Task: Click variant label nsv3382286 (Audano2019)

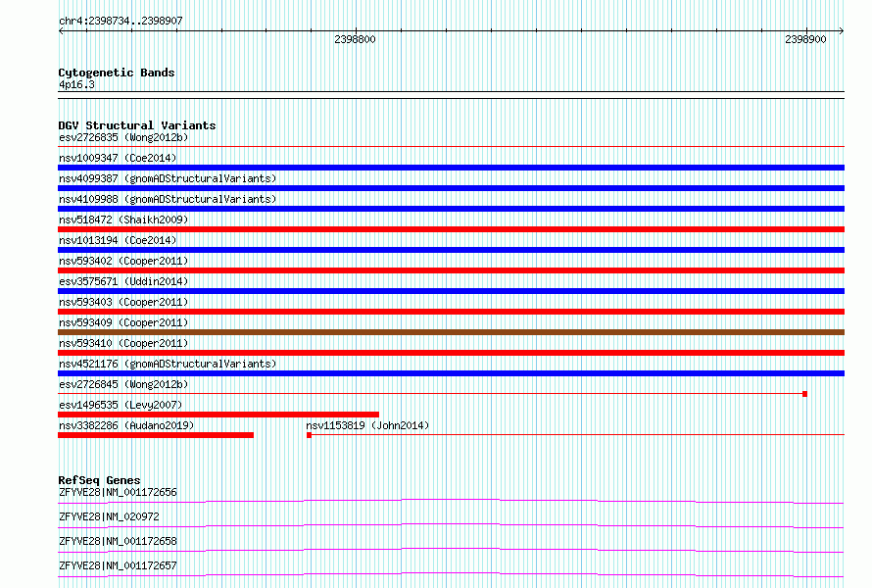Action: [126, 425]
